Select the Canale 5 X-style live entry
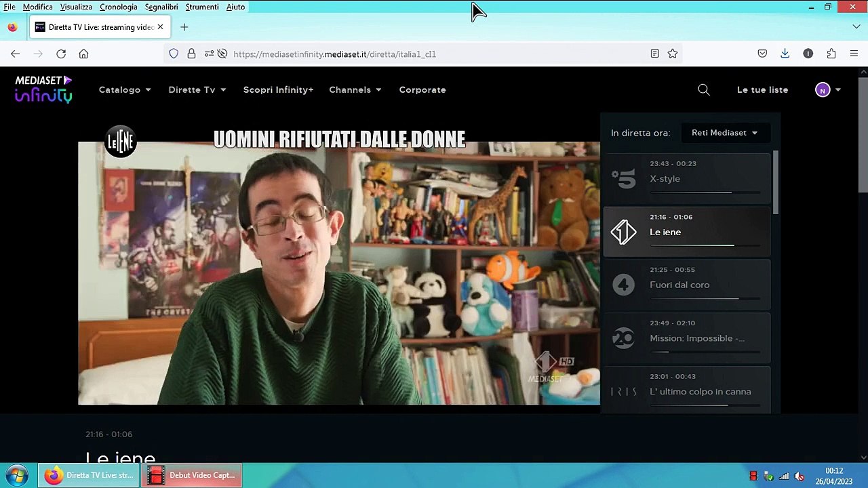The width and height of the screenshot is (868, 488). pyautogui.click(x=687, y=178)
